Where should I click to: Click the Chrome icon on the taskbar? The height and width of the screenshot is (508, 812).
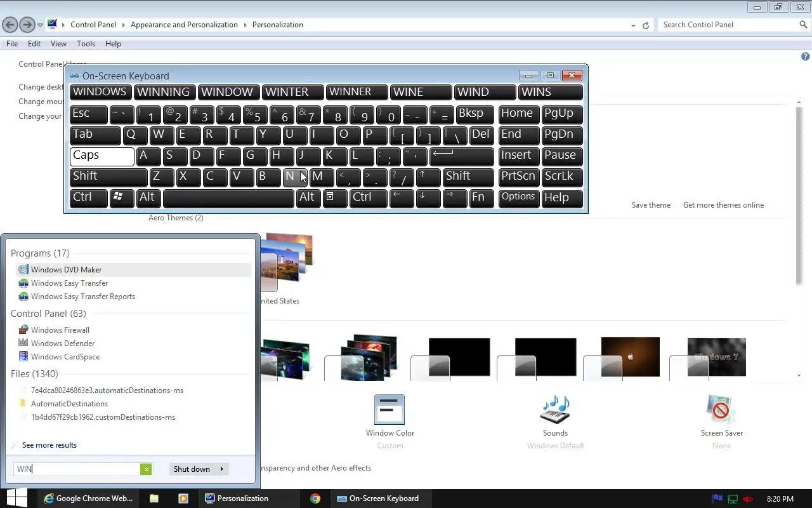315,498
